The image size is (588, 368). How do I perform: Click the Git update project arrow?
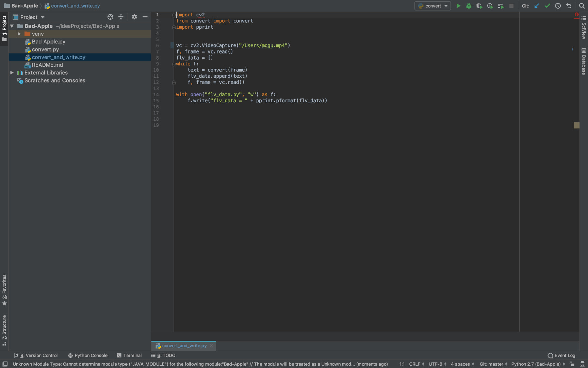537,6
